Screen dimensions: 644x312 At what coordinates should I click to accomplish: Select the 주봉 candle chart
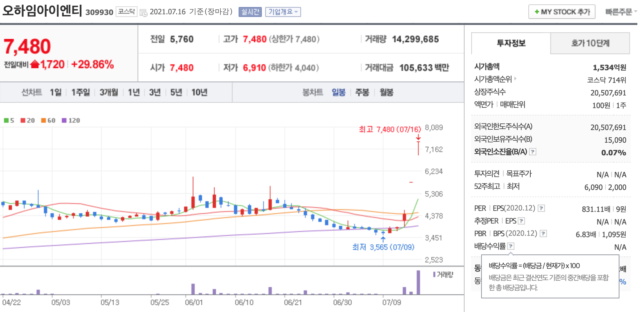[x=362, y=92]
